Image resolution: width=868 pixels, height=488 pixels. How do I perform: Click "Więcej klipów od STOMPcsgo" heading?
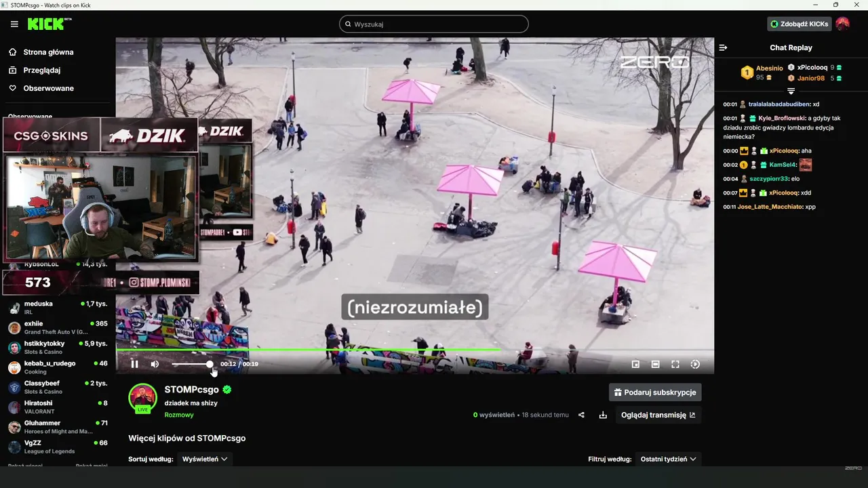tap(187, 439)
